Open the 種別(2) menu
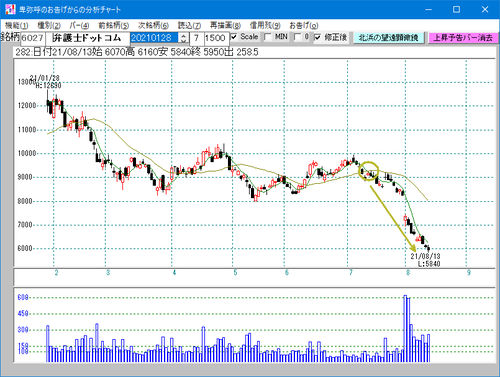 click(49, 25)
